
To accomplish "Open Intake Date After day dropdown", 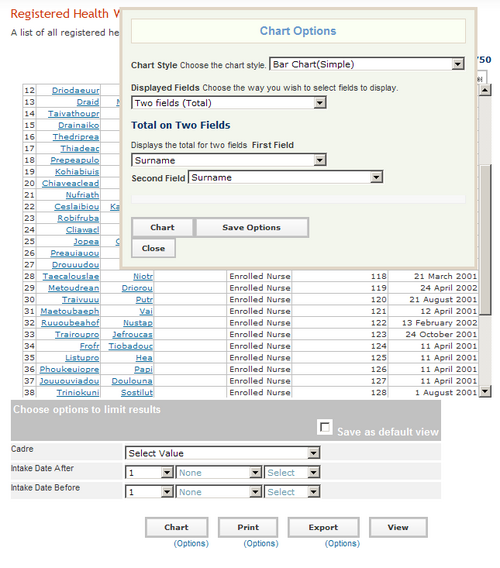I will (x=149, y=473).
